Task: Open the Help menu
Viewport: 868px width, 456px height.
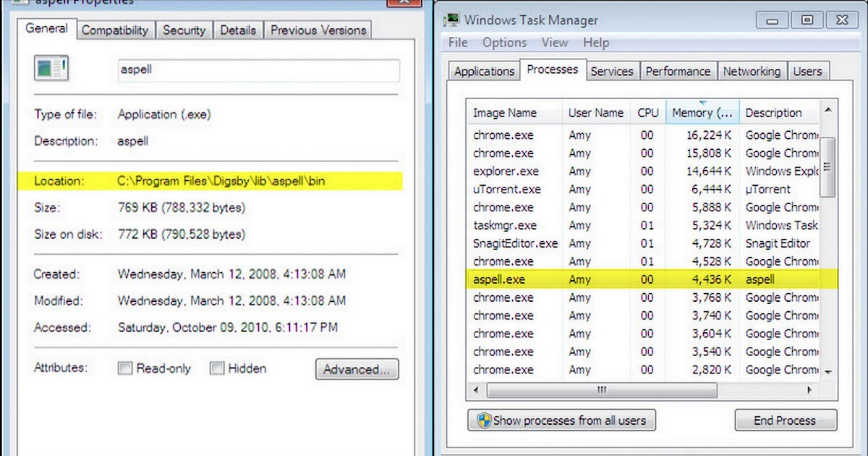Action: coord(596,43)
